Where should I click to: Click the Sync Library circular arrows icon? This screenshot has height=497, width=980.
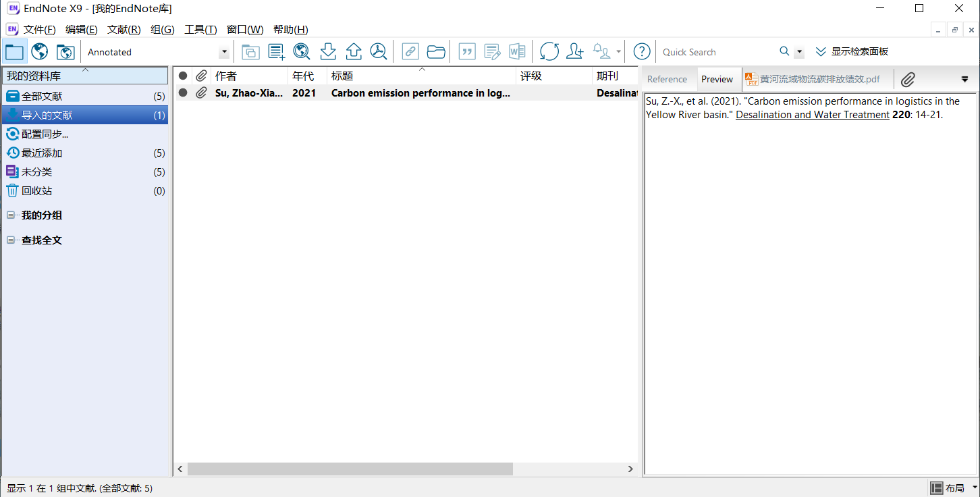pyautogui.click(x=549, y=52)
